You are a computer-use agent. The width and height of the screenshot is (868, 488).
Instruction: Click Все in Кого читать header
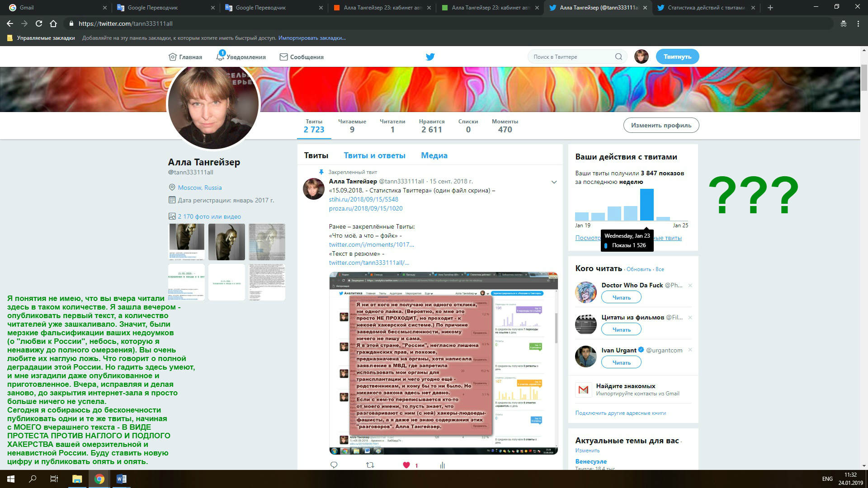click(660, 269)
